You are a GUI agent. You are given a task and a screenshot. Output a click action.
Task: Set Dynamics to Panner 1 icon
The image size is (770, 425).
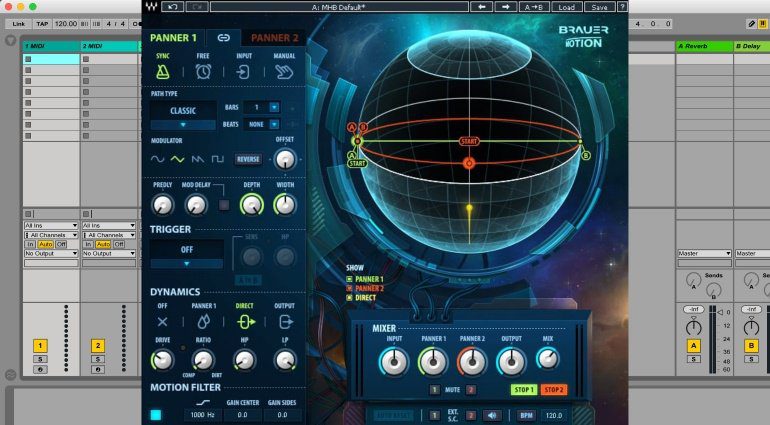(x=203, y=322)
